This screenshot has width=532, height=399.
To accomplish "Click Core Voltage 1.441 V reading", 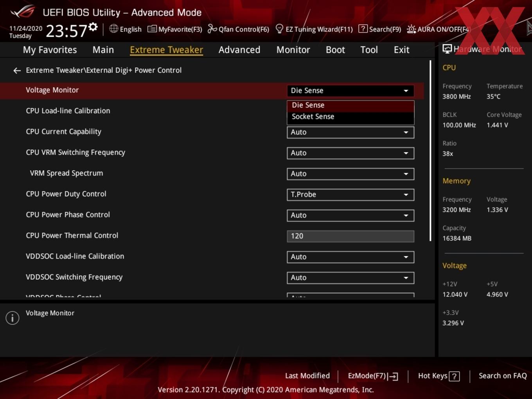I will pyautogui.click(x=497, y=125).
